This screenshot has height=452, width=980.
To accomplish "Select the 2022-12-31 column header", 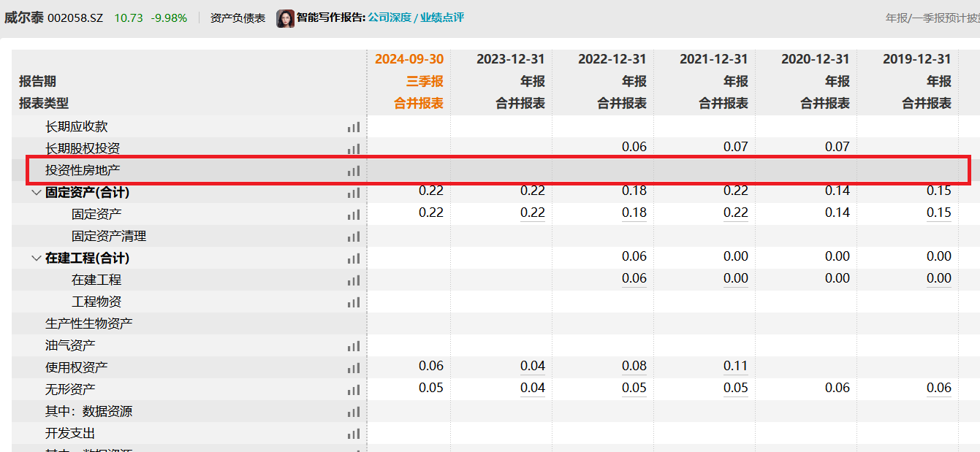I will 612,59.
